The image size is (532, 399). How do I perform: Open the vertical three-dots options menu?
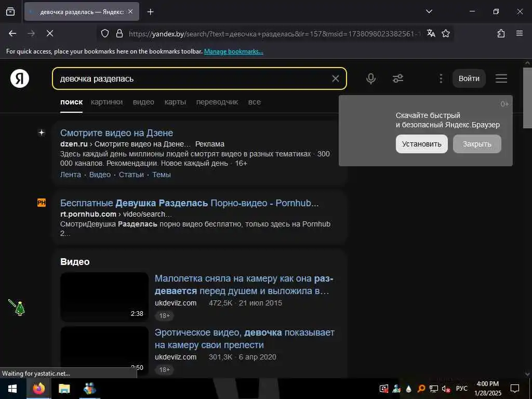441,79
